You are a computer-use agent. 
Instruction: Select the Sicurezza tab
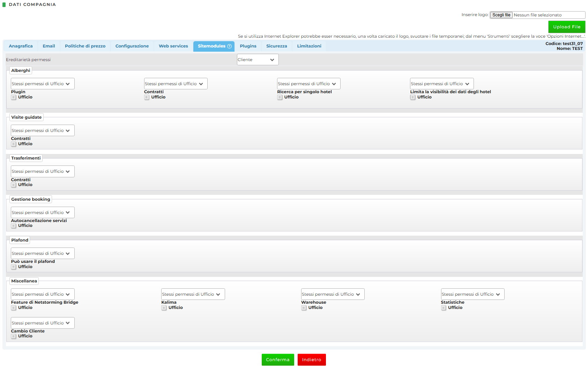tap(276, 46)
